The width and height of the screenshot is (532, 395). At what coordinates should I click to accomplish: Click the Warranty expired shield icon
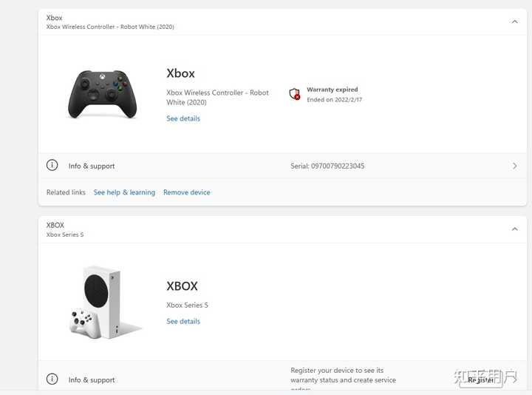[x=295, y=94]
